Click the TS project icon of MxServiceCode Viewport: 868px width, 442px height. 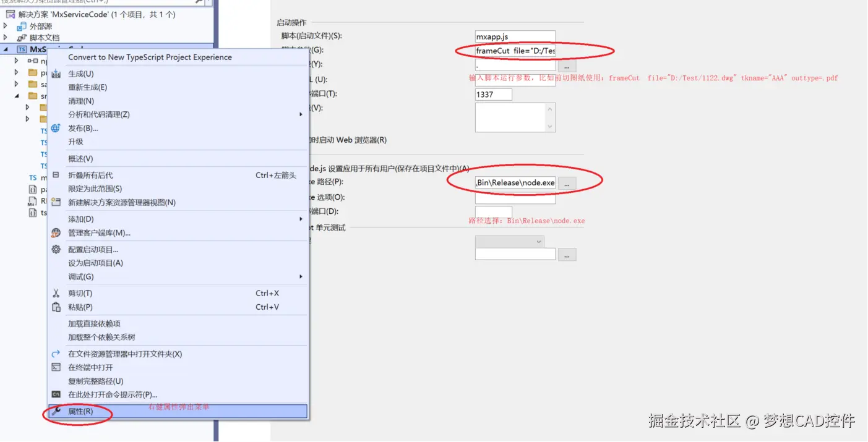point(22,50)
